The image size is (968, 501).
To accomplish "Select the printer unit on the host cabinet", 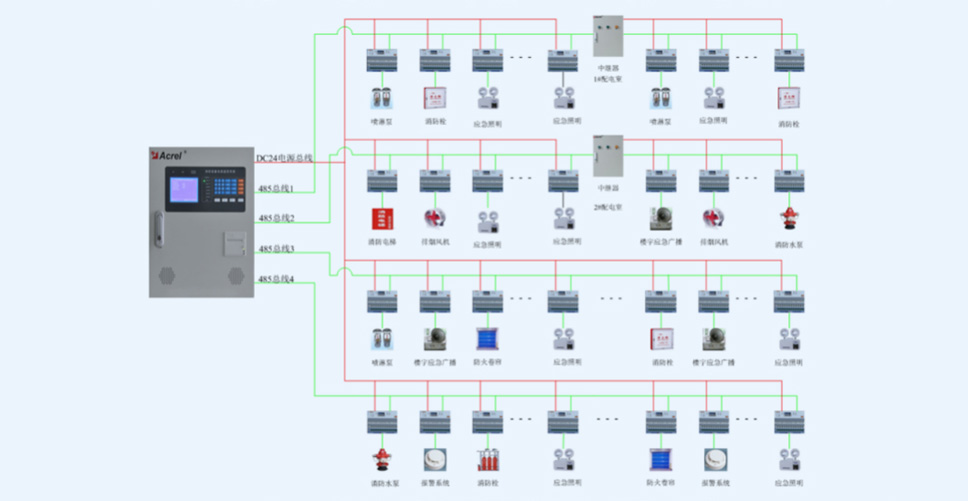I will pyautogui.click(x=234, y=242).
